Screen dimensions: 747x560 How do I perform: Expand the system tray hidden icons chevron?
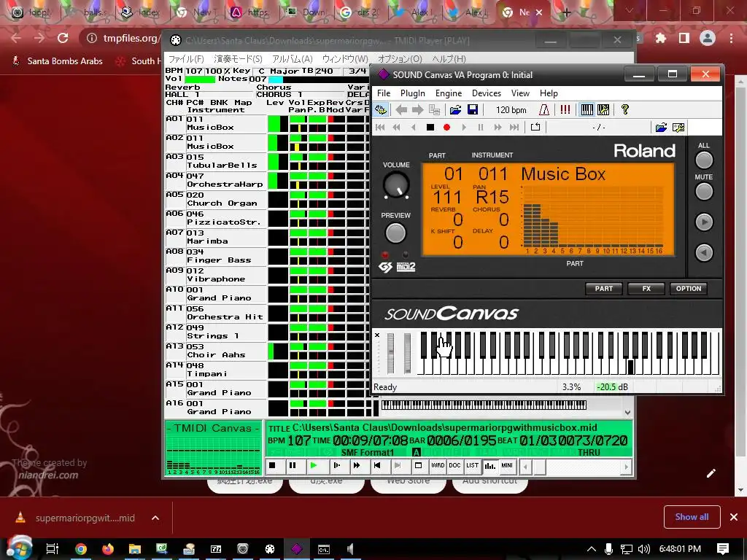pyautogui.click(x=591, y=549)
